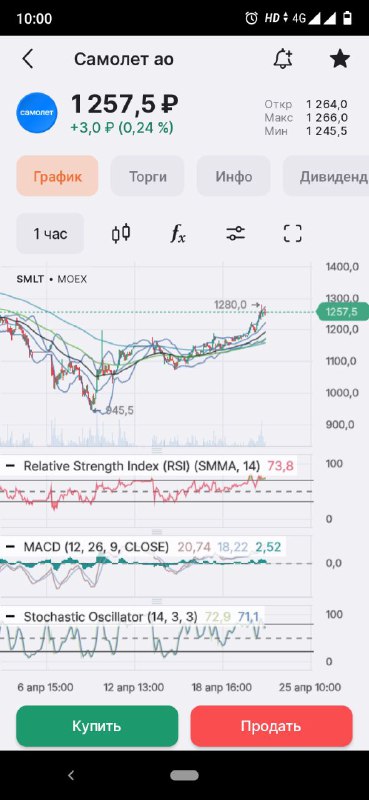Switch to the Инфо tab
The image size is (369, 800).
[x=234, y=177]
